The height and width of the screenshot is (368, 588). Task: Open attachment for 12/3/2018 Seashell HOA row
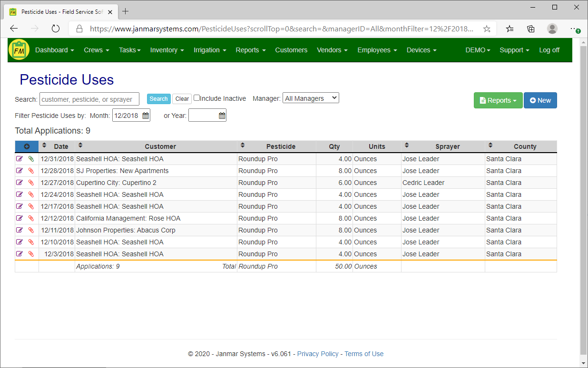(x=31, y=254)
